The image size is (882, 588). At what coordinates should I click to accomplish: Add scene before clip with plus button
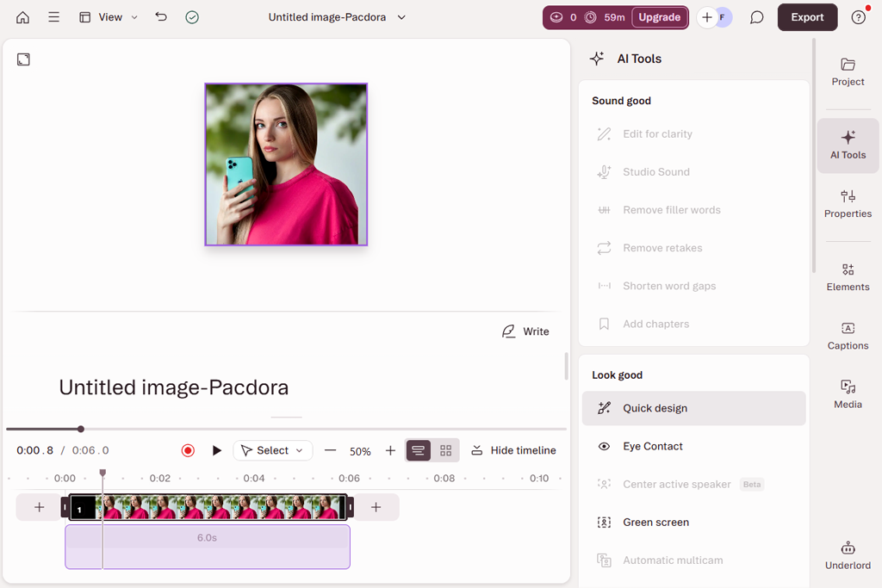click(x=39, y=507)
